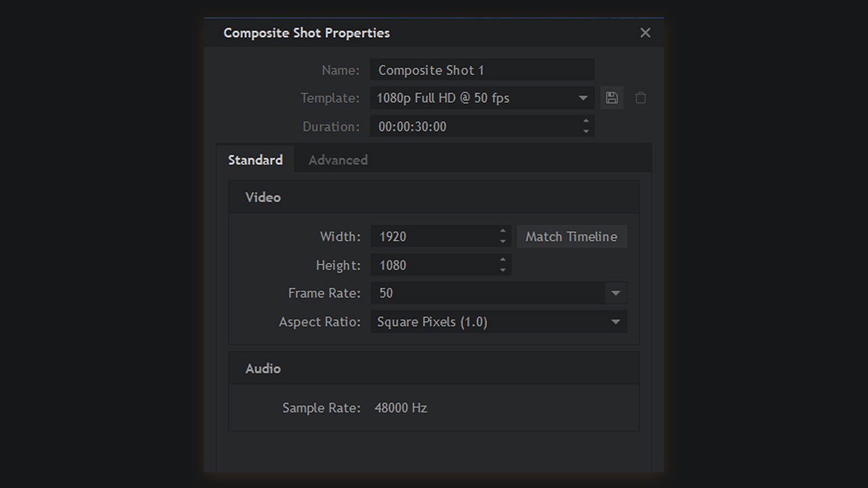Increase Duration with the up arrow
This screenshot has height=488, width=868.
[586, 122]
